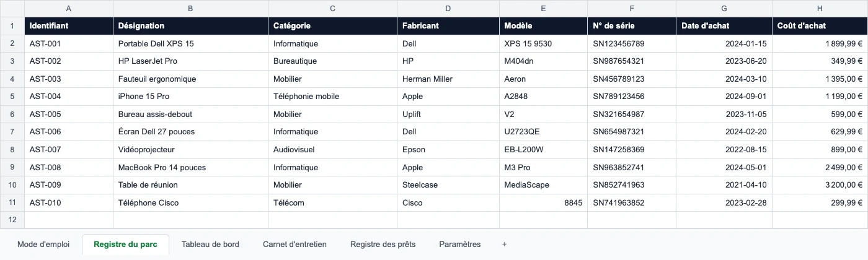Select the Bureautique category cell
The height and width of the screenshot is (260, 868).
pos(333,61)
